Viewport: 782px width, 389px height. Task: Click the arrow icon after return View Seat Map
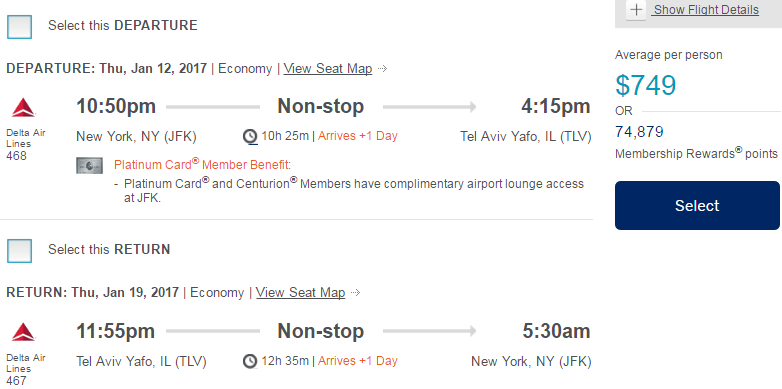coord(355,293)
